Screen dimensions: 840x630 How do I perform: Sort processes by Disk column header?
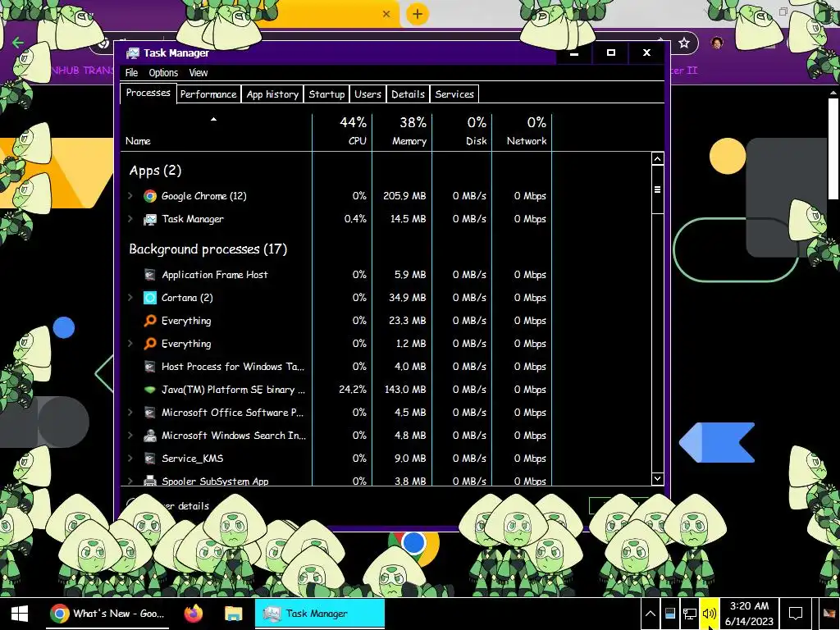[463, 132]
